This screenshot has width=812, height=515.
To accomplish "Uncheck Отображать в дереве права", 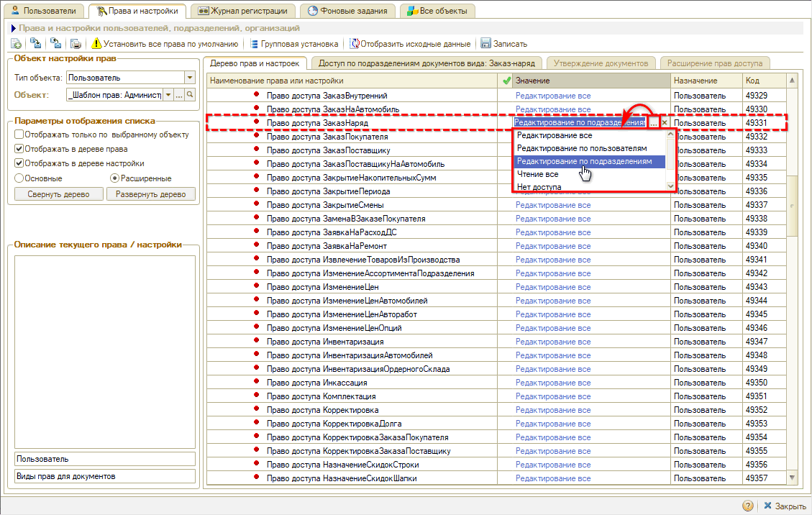I will pyautogui.click(x=19, y=149).
